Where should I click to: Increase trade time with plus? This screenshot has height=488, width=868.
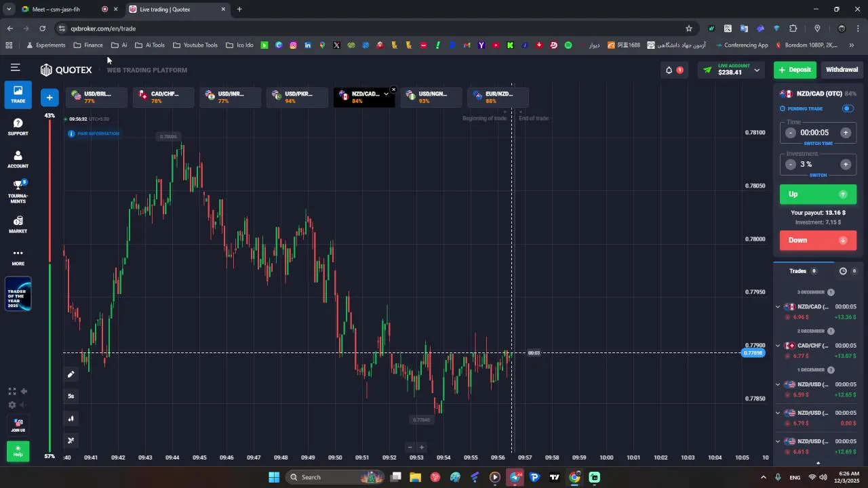(846, 133)
